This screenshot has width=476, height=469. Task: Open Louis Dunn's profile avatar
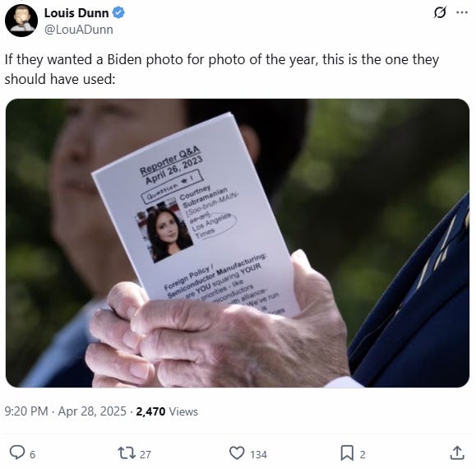click(21, 21)
